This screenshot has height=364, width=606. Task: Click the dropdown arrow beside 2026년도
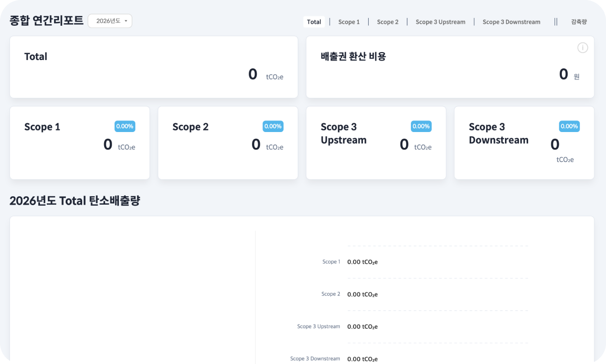tap(126, 21)
